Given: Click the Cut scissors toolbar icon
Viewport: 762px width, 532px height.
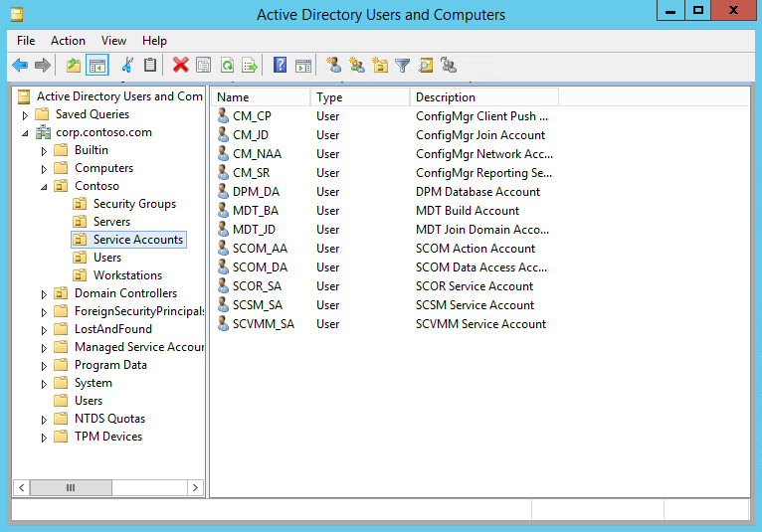Looking at the screenshot, I should pyautogui.click(x=126, y=66).
